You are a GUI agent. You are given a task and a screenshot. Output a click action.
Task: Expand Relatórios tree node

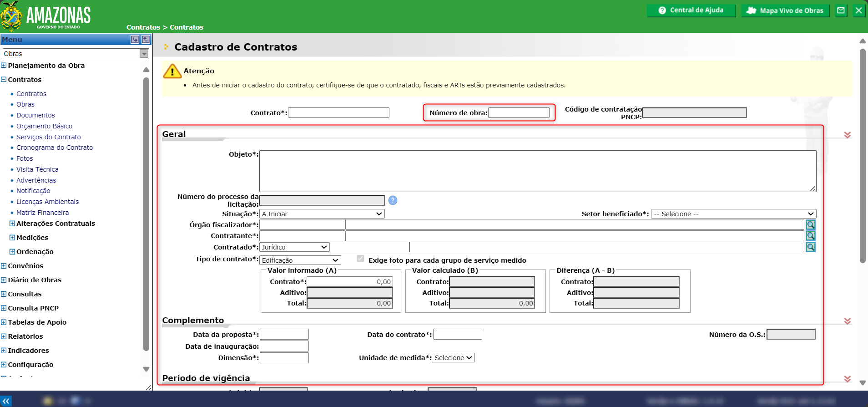4,336
